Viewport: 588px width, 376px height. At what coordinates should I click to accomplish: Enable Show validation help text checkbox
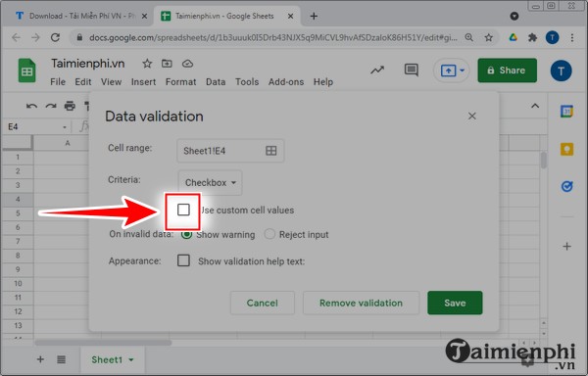[183, 260]
